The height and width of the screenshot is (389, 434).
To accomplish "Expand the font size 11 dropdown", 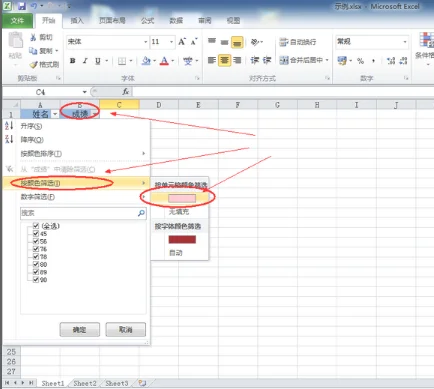I will (171, 42).
